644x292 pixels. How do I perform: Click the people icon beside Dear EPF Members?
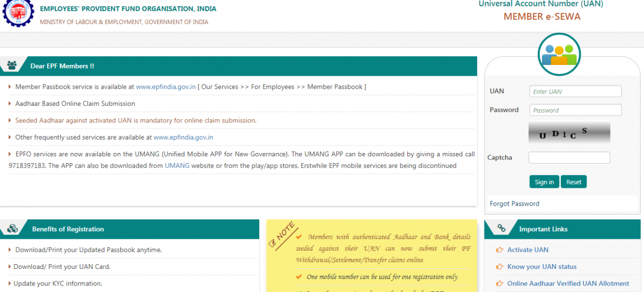[x=12, y=65]
